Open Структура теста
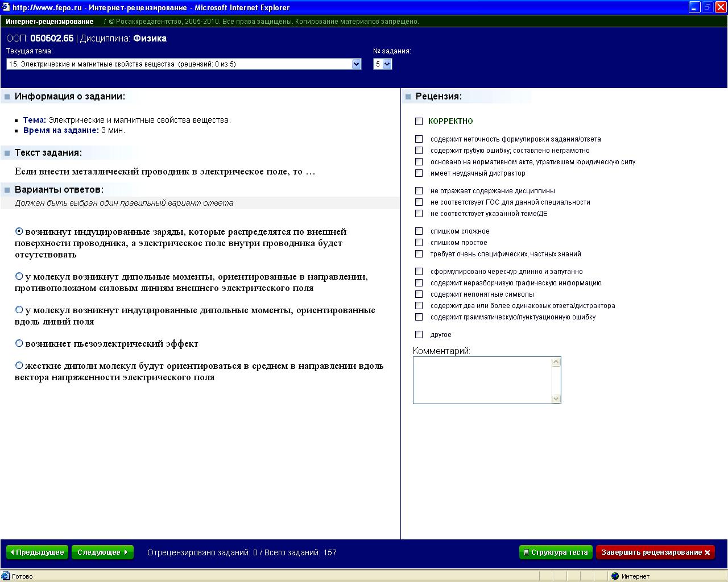The width and height of the screenshot is (728, 582). coord(556,552)
